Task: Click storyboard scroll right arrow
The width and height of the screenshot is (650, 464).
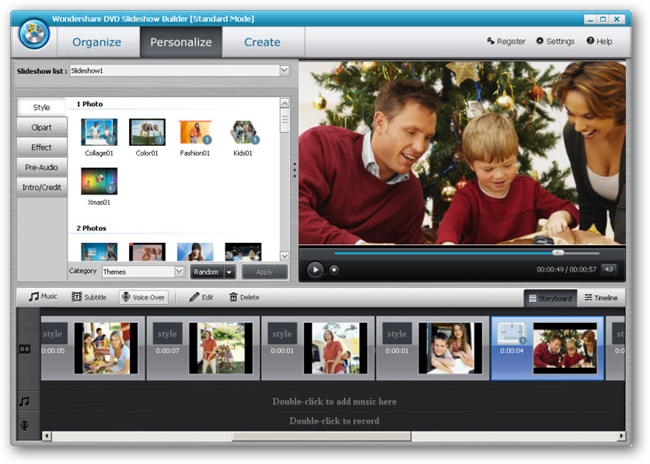Action: [x=621, y=436]
